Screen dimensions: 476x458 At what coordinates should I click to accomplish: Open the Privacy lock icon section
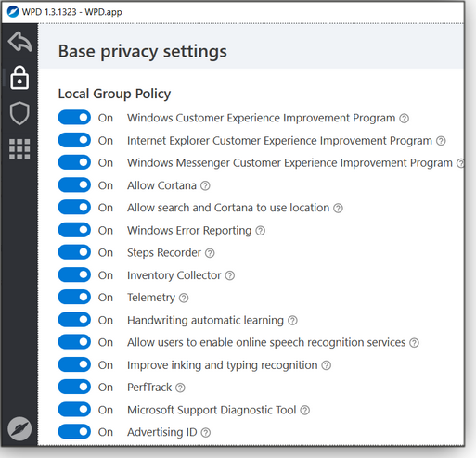point(19,78)
